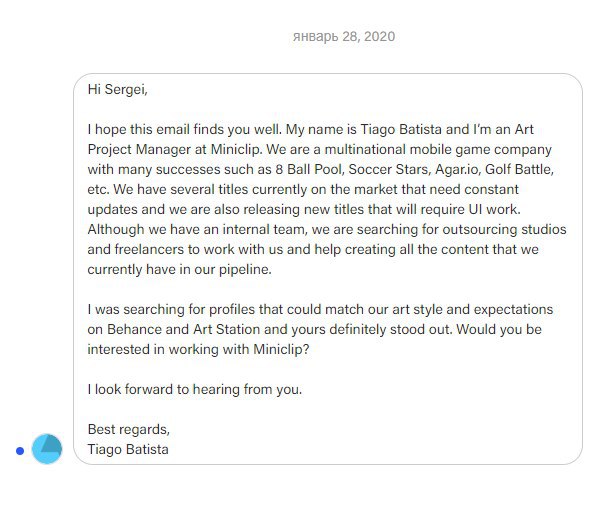
Task: Click the outsourcing studios phrase
Action: click(504, 230)
